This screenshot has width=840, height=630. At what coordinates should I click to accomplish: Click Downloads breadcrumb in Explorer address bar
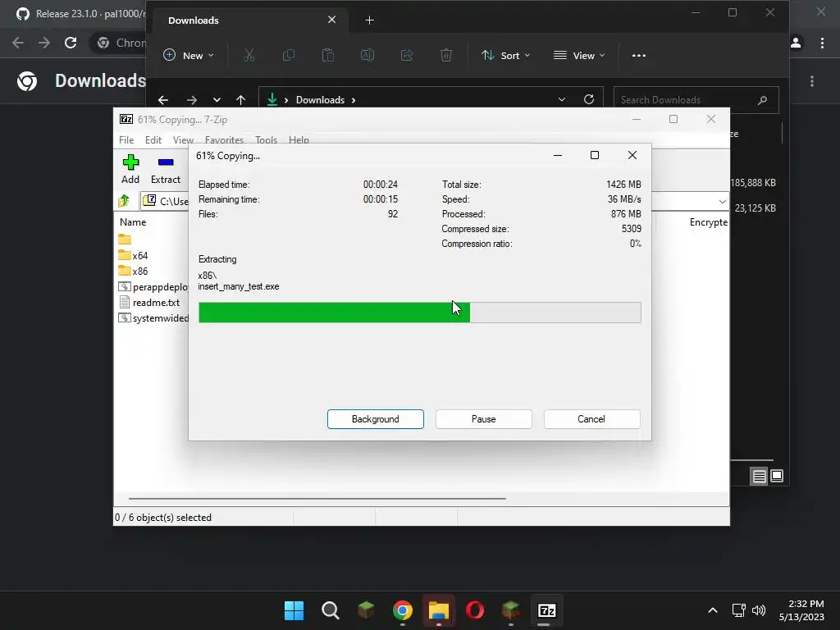point(320,99)
